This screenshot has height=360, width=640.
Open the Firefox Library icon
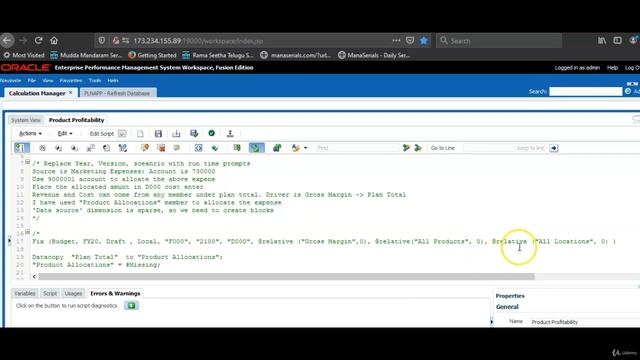pyautogui.click(x=602, y=40)
